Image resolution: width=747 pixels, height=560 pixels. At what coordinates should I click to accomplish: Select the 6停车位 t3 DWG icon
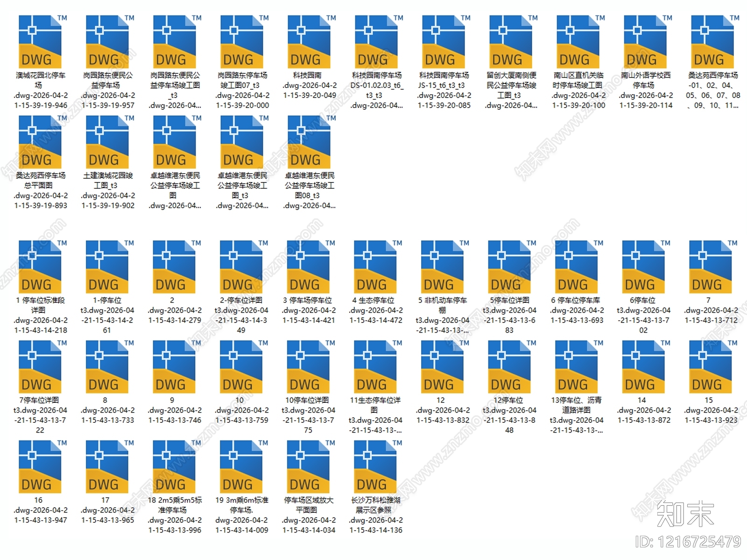[644, 266]
